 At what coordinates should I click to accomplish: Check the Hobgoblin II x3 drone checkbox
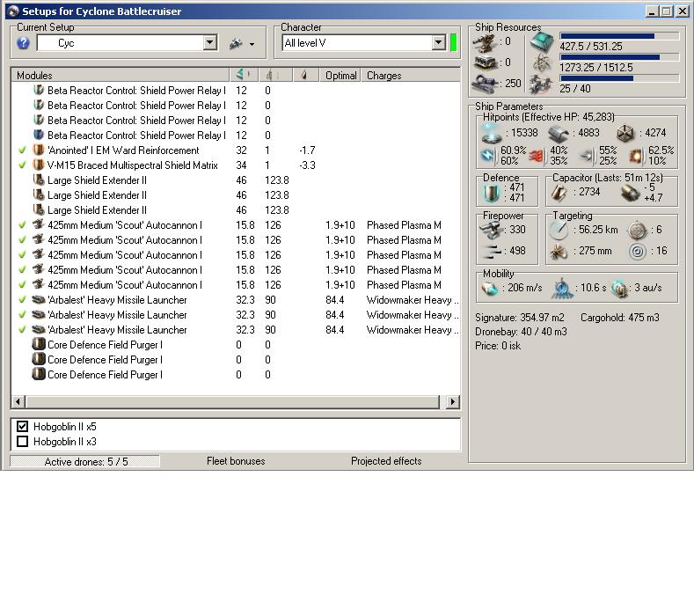coord(22,442)
